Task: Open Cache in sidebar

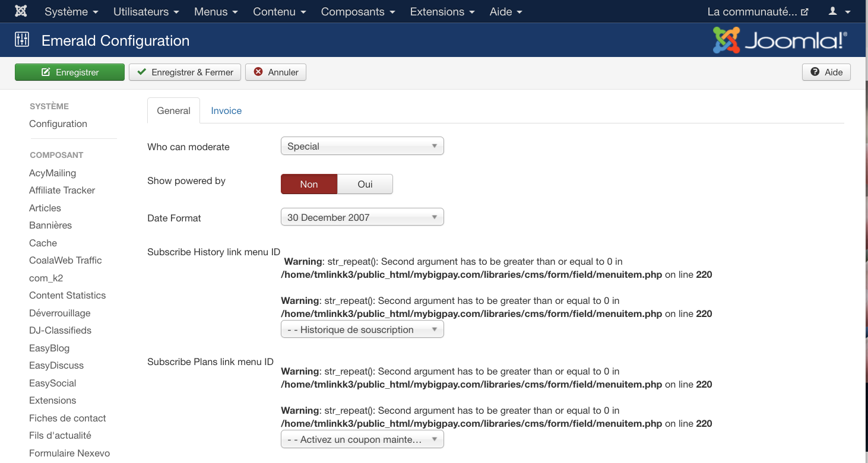Action: click(43, 243)
